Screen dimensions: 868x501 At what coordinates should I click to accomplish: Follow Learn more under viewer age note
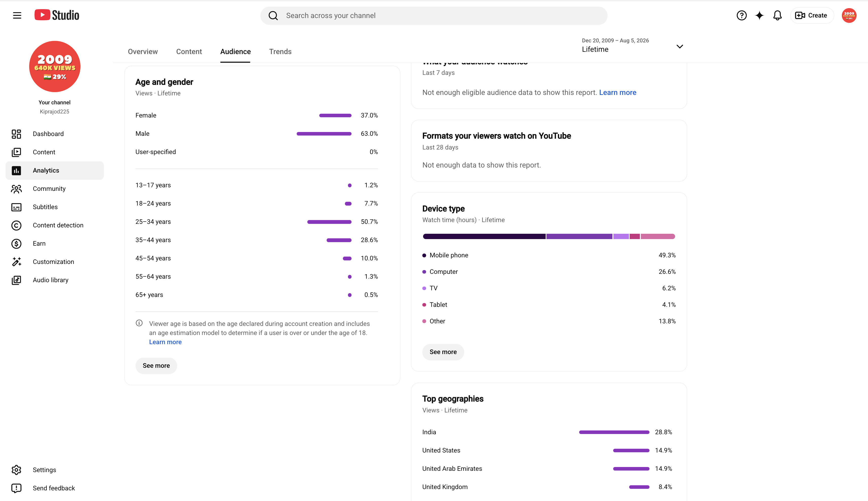tap(165, 342)
